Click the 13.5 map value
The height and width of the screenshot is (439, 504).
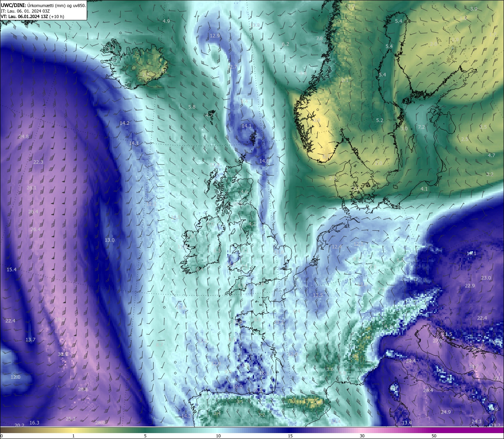[x=318, y=295]
